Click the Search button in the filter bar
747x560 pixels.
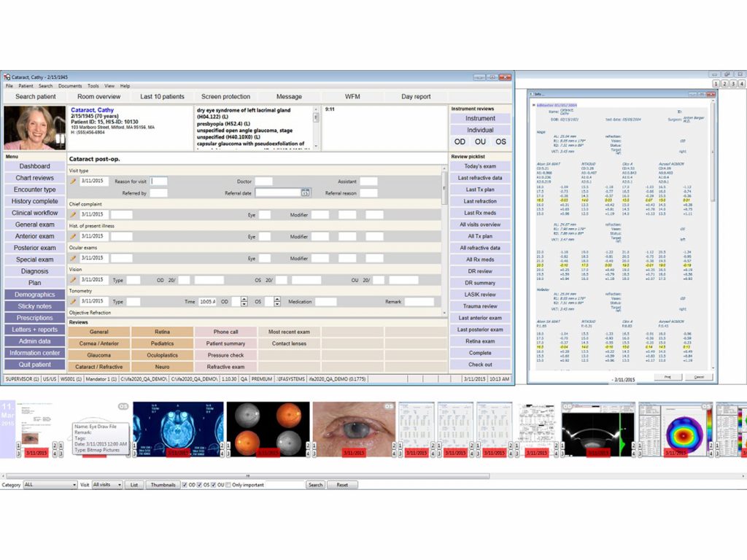[316, 485]
